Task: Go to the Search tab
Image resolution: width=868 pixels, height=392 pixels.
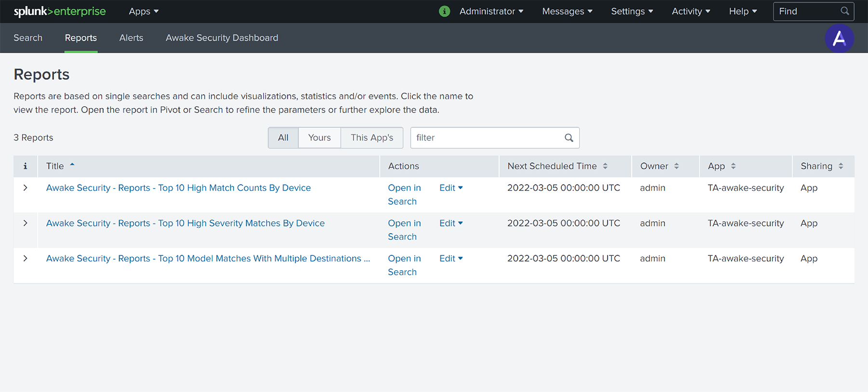Action: coord(28,38)
